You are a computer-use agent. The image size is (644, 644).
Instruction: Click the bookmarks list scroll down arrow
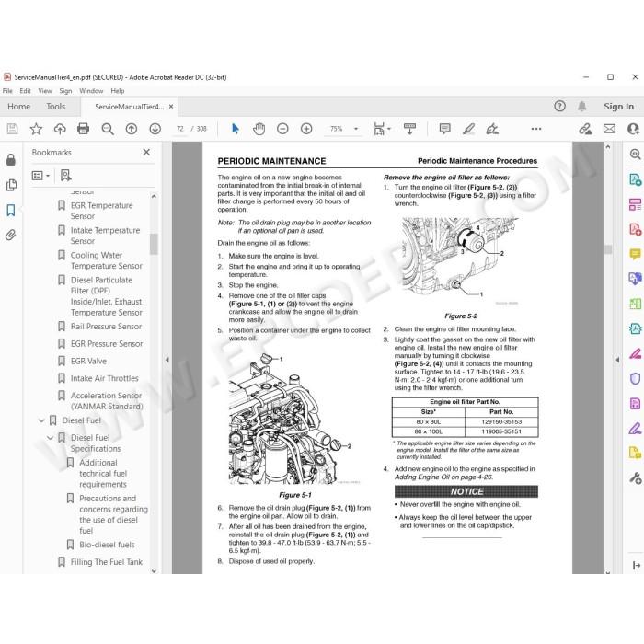tap(154, 570)
